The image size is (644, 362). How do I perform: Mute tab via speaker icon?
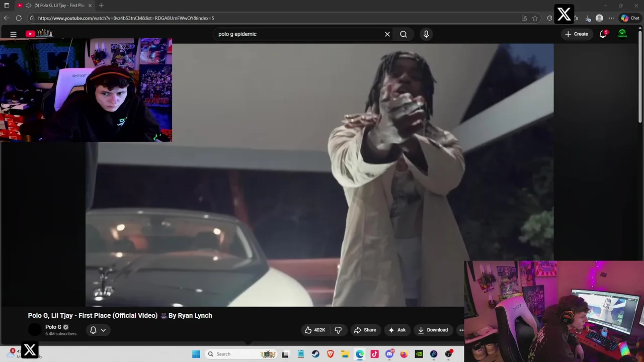(x=28, y=6)
